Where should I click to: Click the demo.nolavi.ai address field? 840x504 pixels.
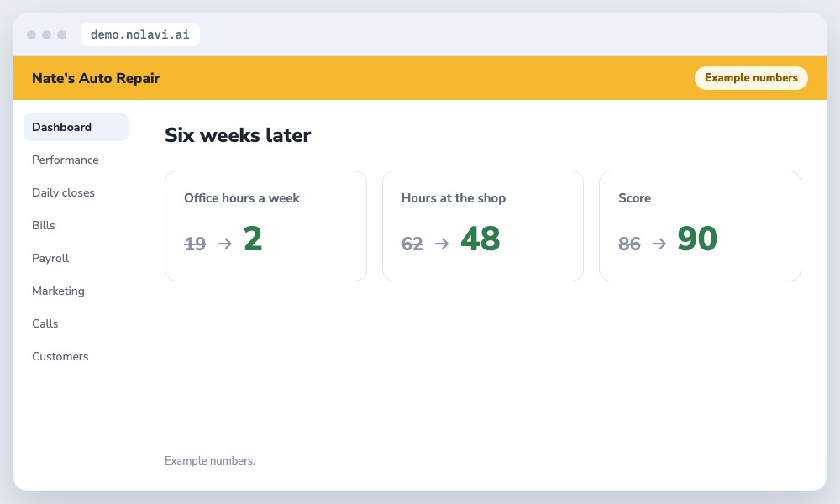[139, 34]
